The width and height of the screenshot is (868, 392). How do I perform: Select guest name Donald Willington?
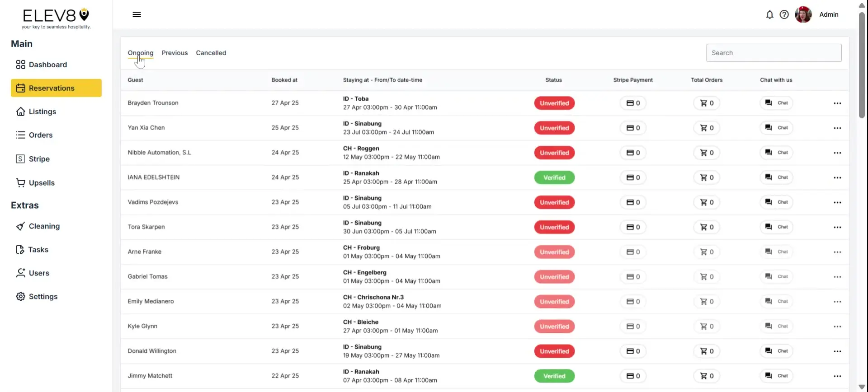coord(152,351)
